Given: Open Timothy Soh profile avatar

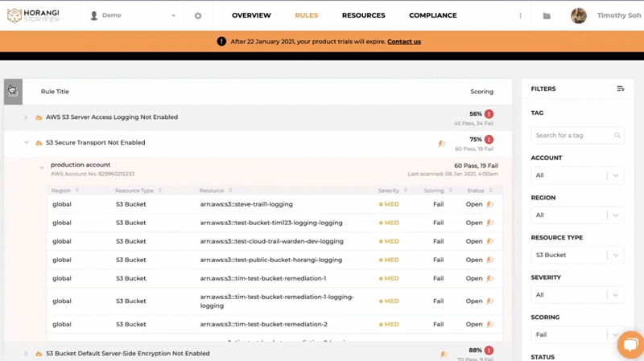Looking at the screenshot, I should 579,15.
